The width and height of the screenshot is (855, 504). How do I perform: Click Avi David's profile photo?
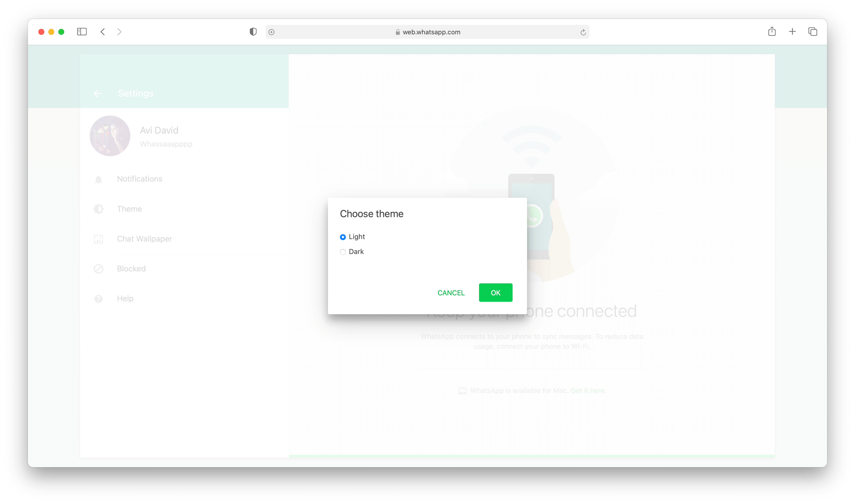(110, 136)
